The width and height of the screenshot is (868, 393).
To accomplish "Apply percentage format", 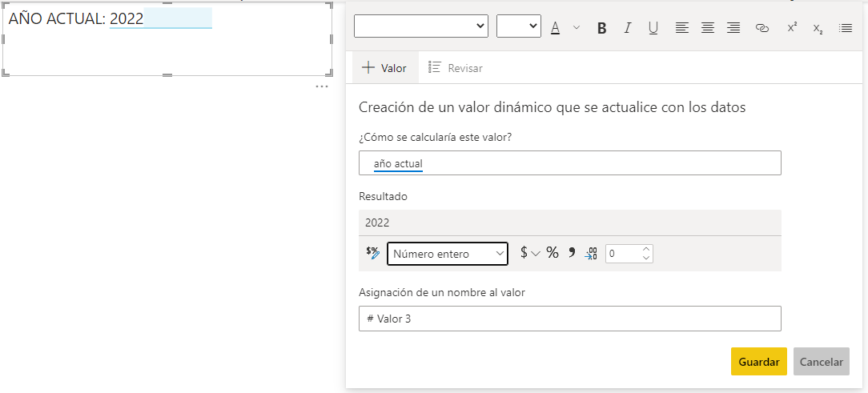I will click(553, 253).
